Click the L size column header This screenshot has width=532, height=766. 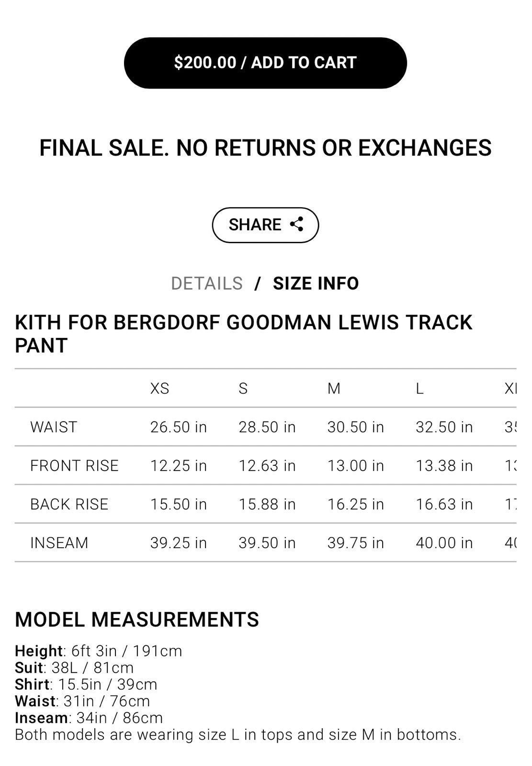tap(419, 388)
